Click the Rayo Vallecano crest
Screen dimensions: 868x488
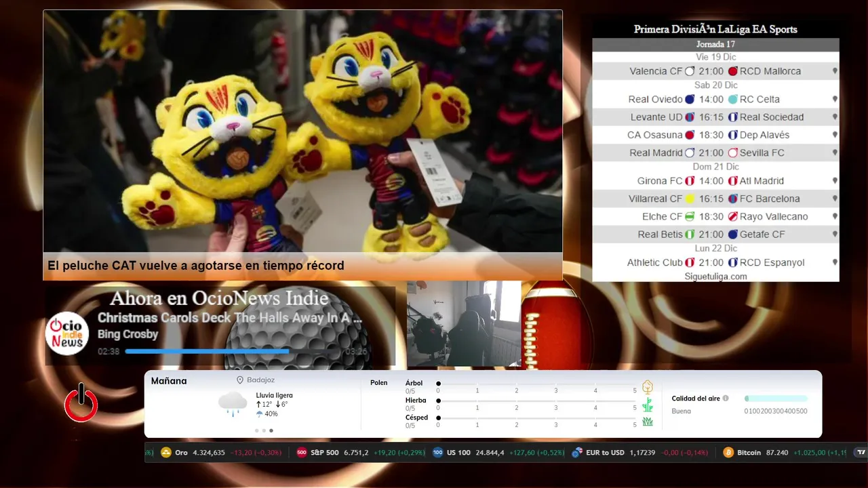click(732, 216)
